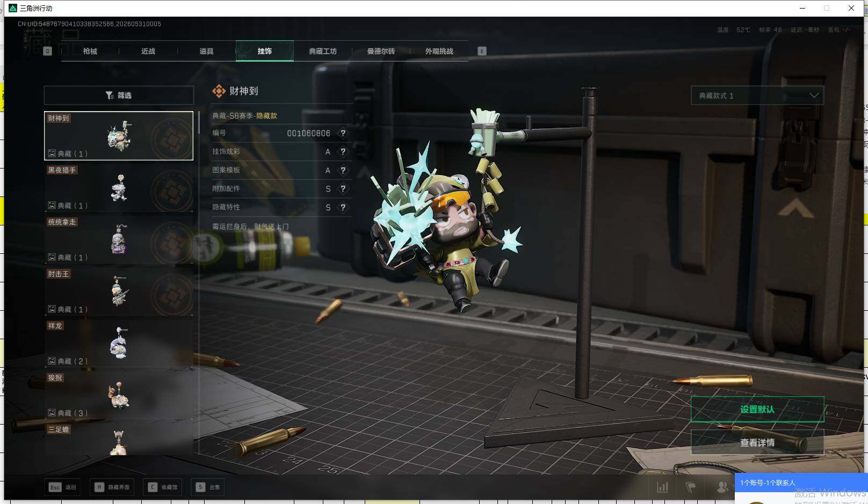Click the collection image icon on 祥龙
868x504 pixels.
pyautogui.click(x=52, y=361)
